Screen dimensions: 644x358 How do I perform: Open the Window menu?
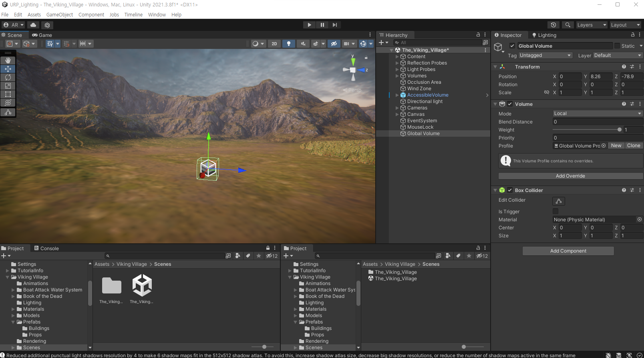pos(157,14)
